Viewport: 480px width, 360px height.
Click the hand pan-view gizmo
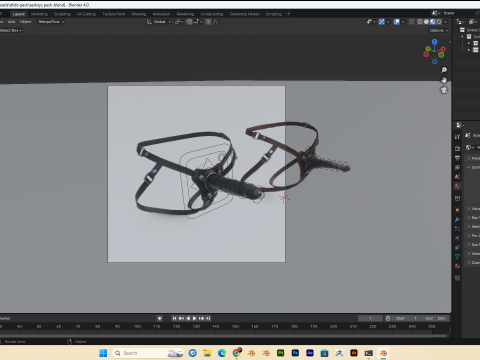pos(444,80)
